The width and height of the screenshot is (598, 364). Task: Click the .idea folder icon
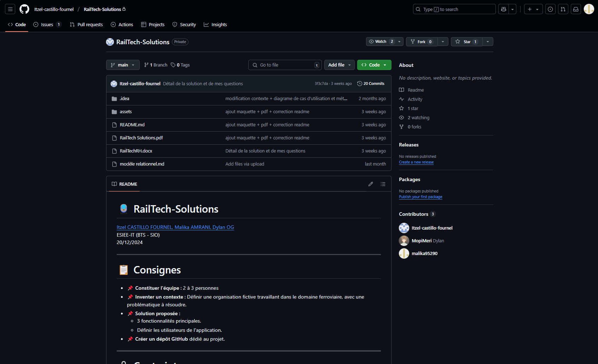click(x=114, y=99)
